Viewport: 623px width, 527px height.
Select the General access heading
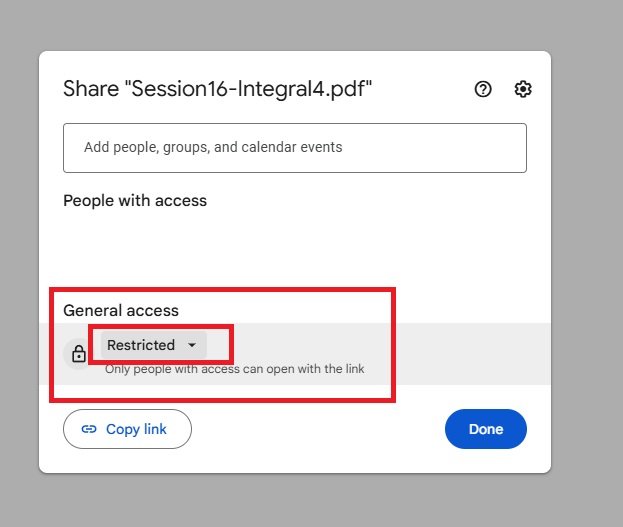coord(121,310)
